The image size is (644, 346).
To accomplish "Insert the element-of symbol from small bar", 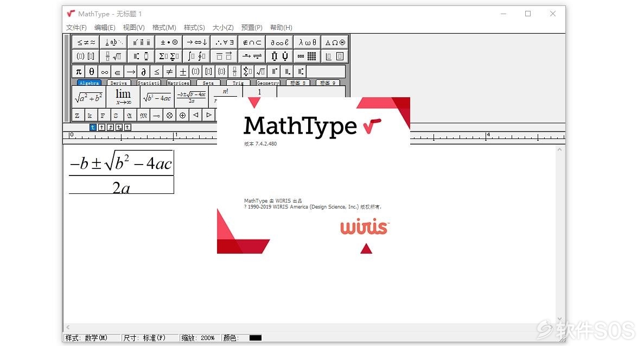I will coord(118,72).
